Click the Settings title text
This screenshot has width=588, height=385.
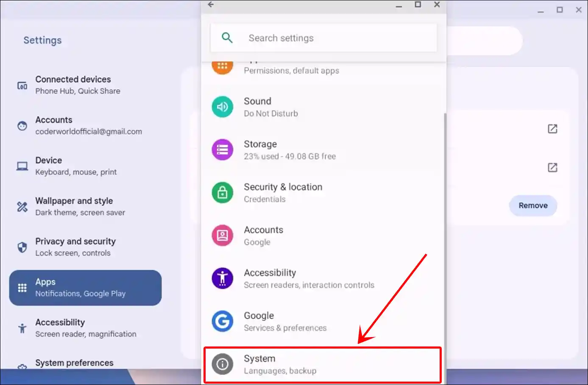(42, 40)
